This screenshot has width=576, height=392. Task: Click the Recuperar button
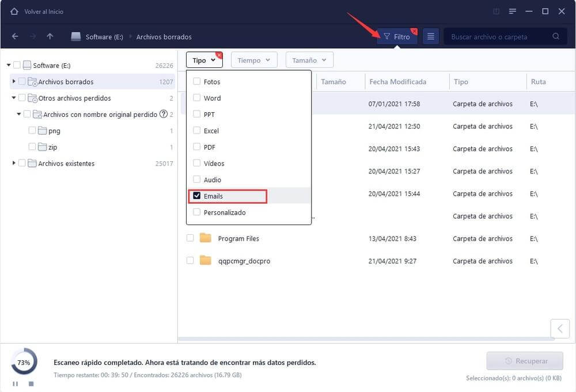click(x=525, y=361)
